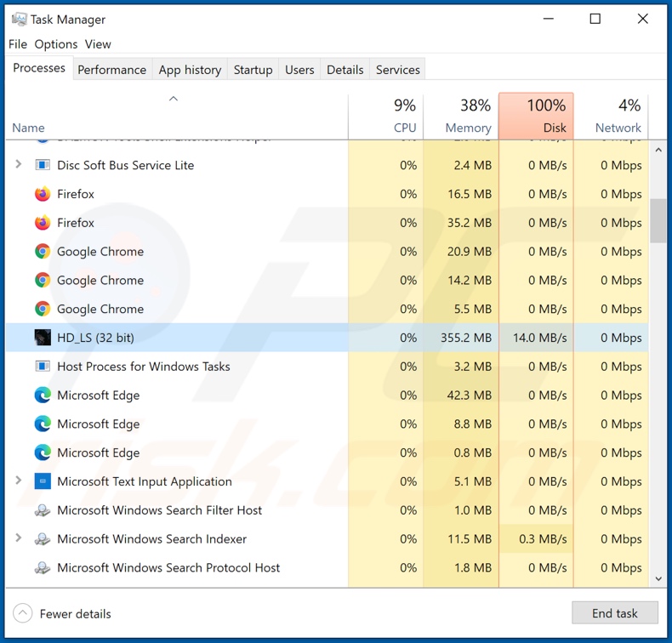Click the Disc Soft Bus Service Lite icon

point(43,165)
